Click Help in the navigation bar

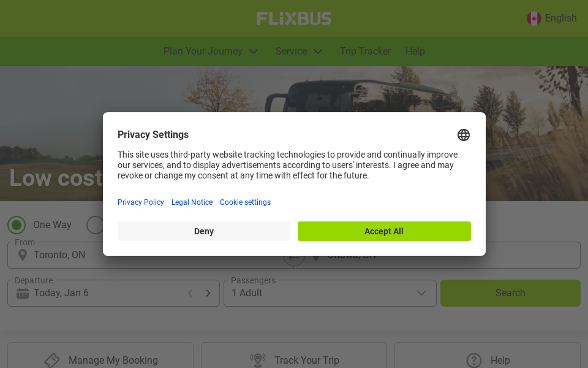pos(415,52)
